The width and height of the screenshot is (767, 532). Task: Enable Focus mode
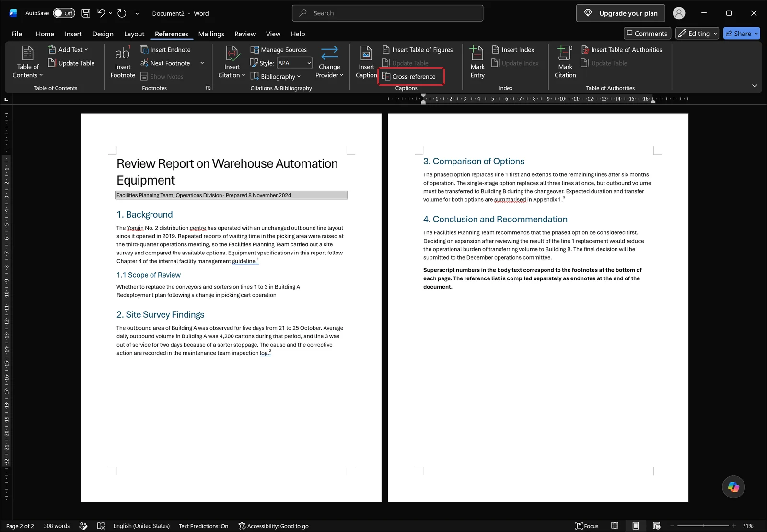click(587, 526)
